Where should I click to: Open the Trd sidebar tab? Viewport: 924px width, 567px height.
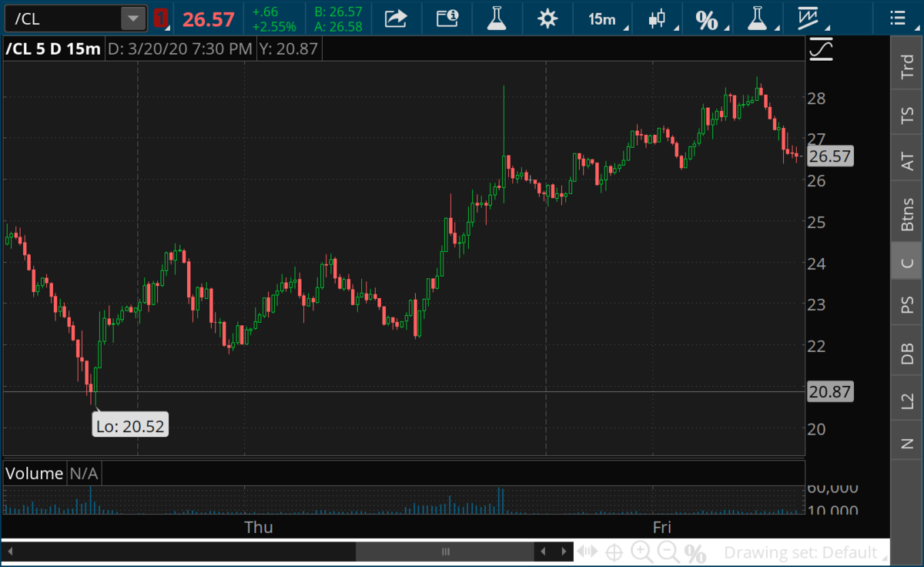[907, 67]
